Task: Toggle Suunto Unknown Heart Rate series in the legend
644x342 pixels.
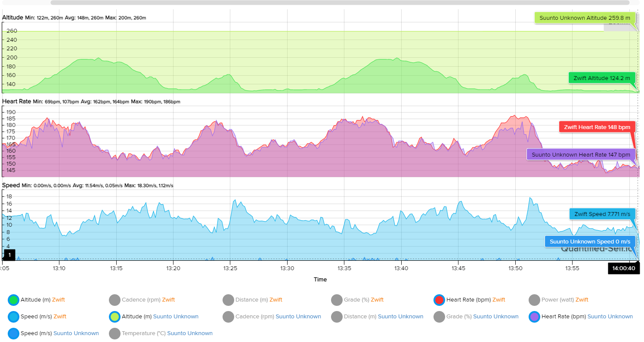Action: (x=581, y=317)
